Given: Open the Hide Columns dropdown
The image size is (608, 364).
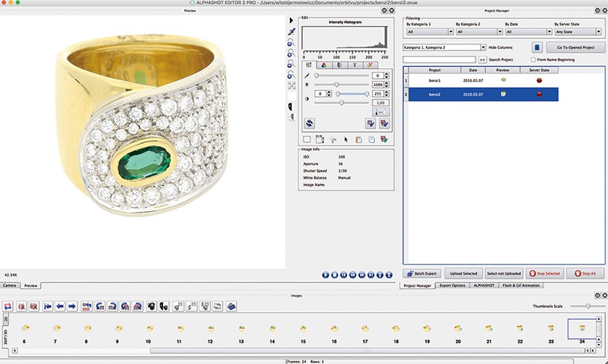Looking at the screenshot, I should point(444,47).
